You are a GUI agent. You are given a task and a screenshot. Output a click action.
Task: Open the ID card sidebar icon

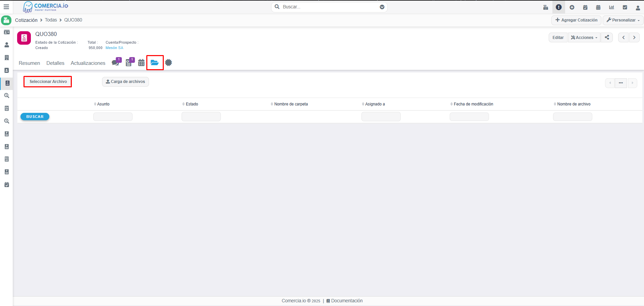pyautogui.click(x=7, y=32)
